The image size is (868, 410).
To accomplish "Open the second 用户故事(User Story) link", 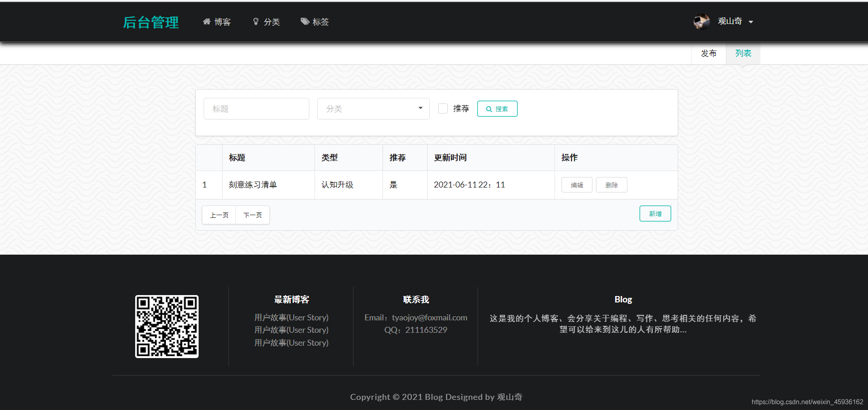I will click(x=291, y=330).
